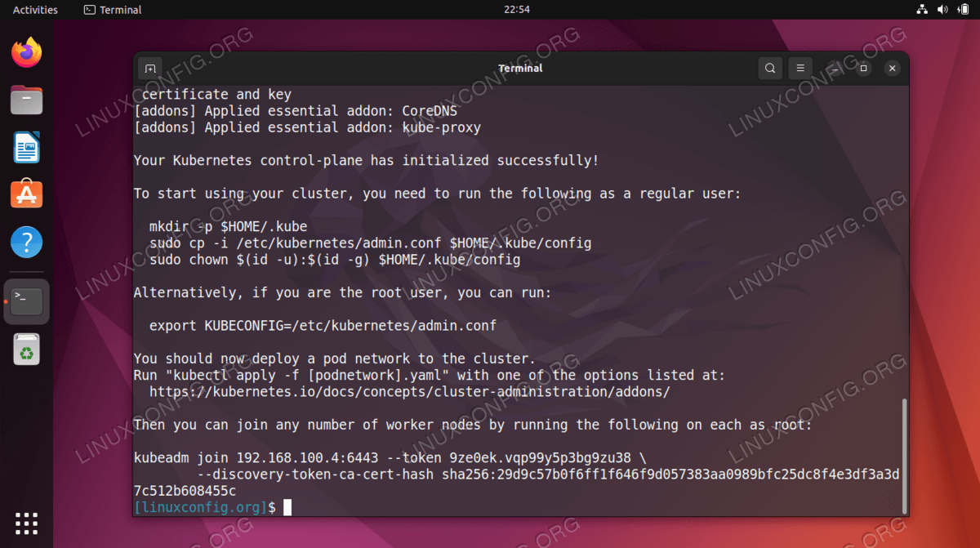Click 'Alternatively, if you are the root user' line
The image size is (980, 548).
[342, 292]
